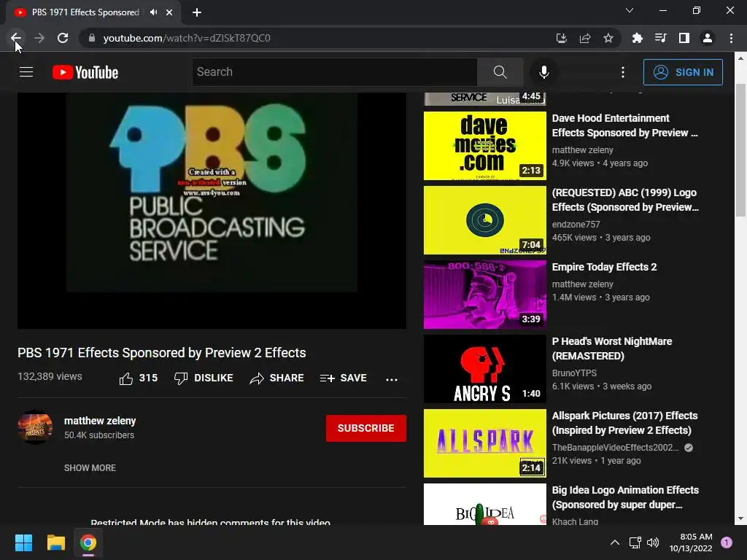Click the YouTube search field
Image resolution: width=747 pixels, height=560 pixels.
click(x=334, y=72)
